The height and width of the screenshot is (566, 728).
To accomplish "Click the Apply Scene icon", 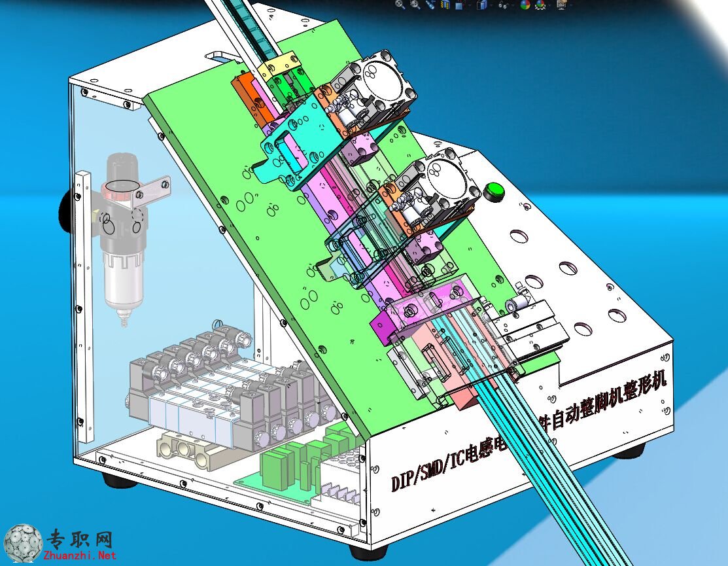I will [x=540, y=5].
